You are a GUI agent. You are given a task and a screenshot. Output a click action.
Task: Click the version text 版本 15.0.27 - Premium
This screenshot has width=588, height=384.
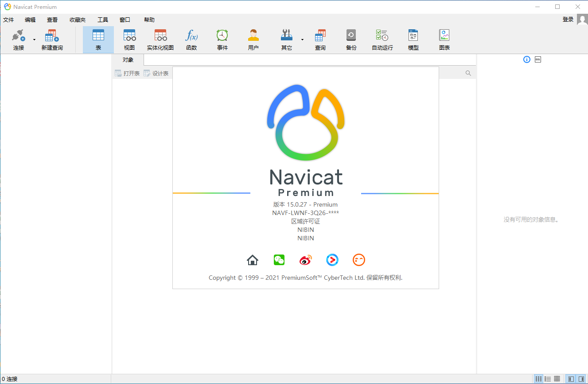tap(306, 204)
